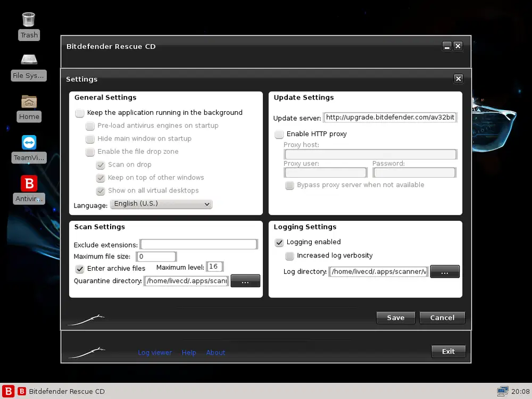Close the Bitdefender Rescue CD window
Screen dimensions: 532x399
point(458,46)
